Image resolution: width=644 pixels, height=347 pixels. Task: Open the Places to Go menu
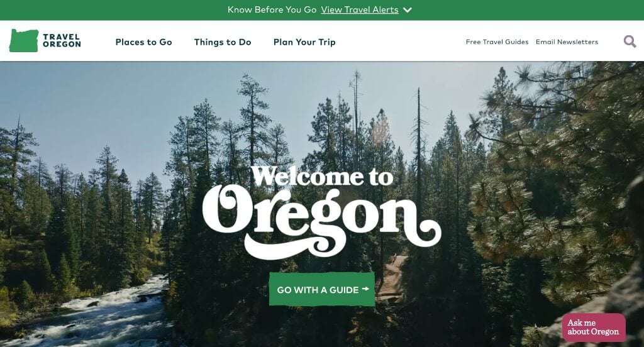pyautogui.click(x=144, y=42)
